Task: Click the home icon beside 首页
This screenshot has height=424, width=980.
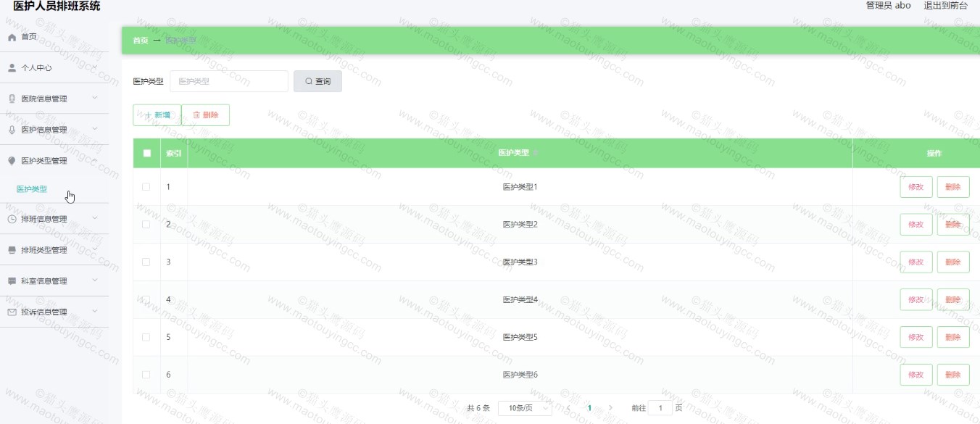Action: coord(12,37)
